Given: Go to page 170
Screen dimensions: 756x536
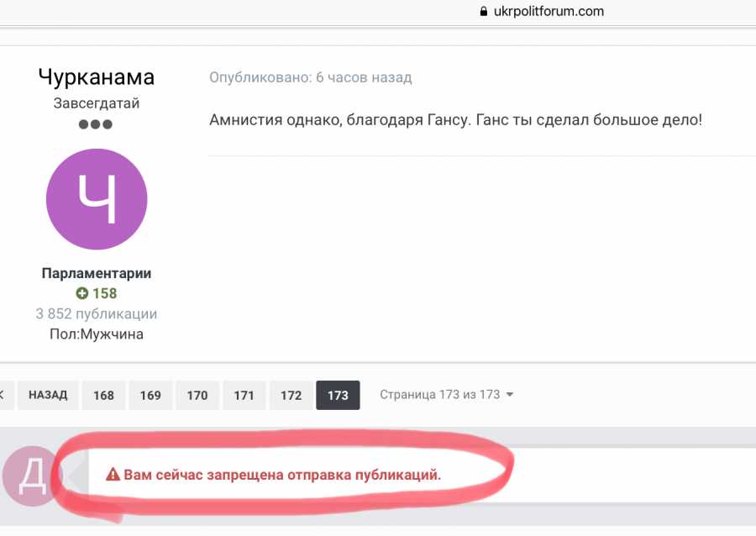Looking at the screenshot, I should point(197,395).
